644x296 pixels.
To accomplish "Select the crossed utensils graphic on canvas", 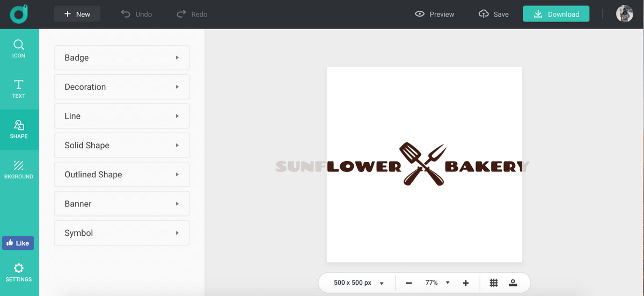I will tap(423, 164).
